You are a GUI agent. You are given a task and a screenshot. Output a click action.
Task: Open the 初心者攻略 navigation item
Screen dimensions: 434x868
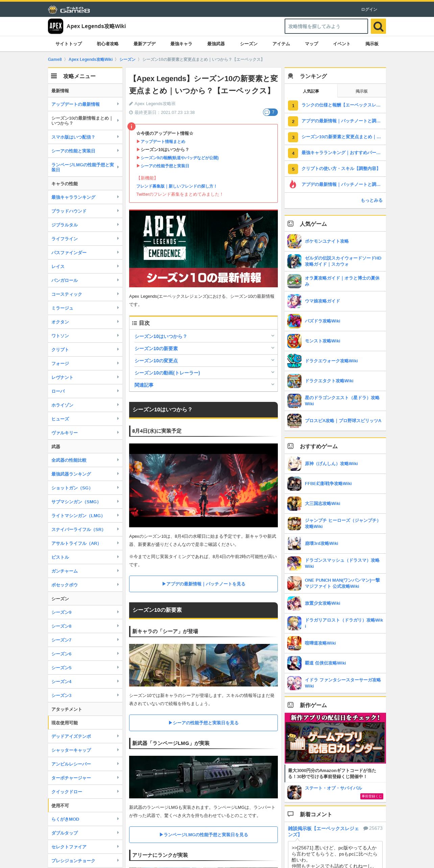[x=107, y=44]
